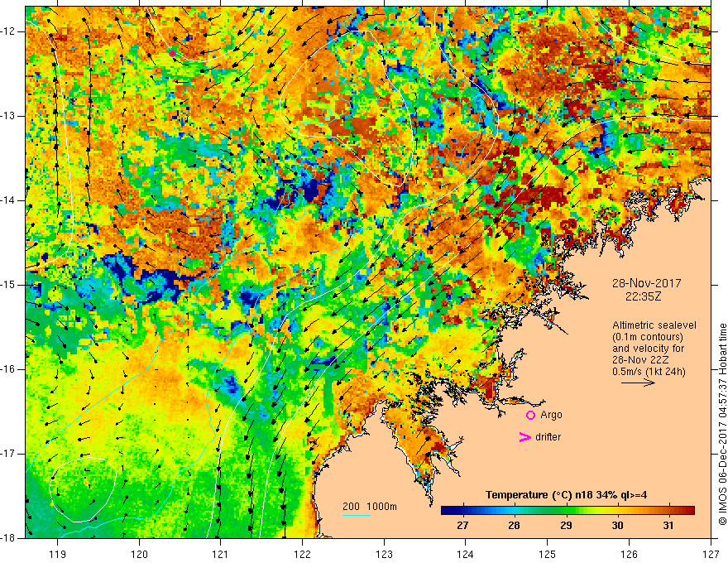
Task: Click the date label 28-Nov-2017
Action: tap(646, 283)
